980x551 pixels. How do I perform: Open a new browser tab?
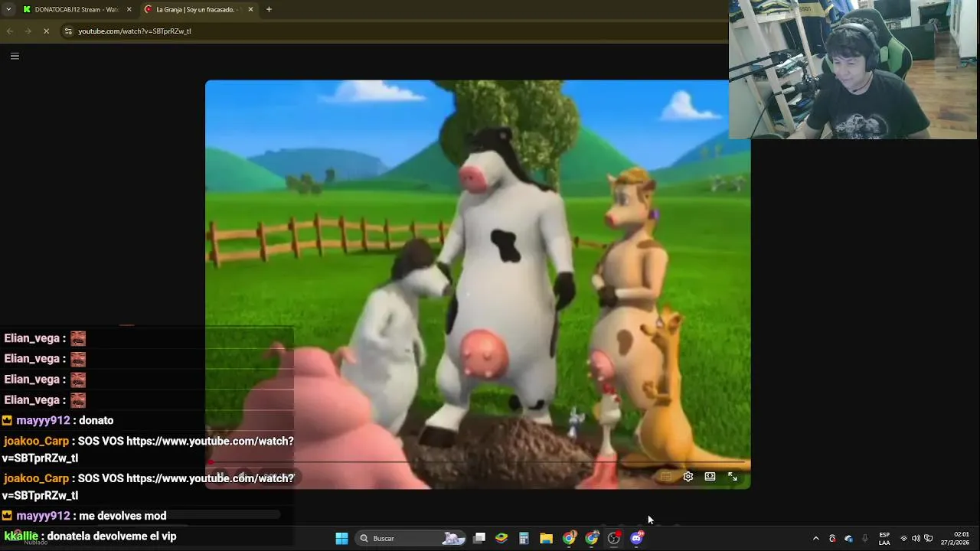(x=269, y=9)
